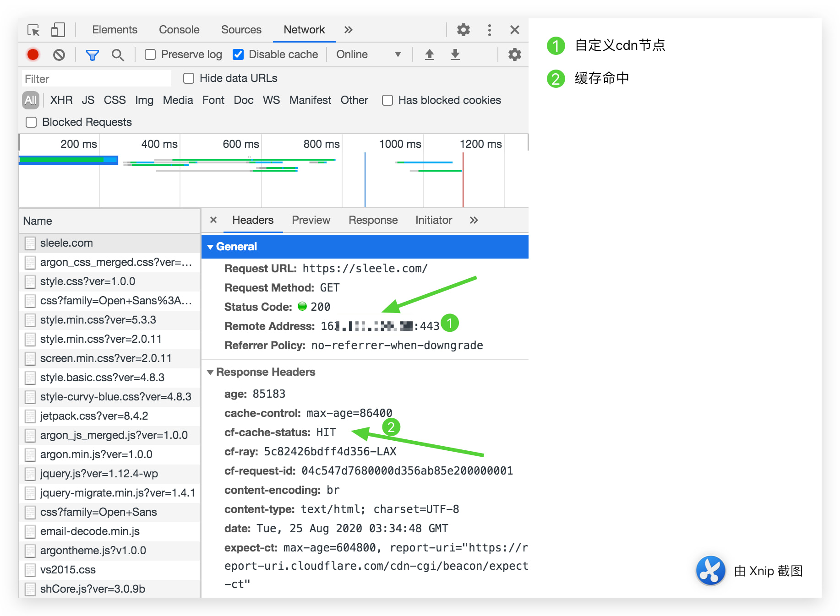Click into the Filter text field
This screenshot has height=616, width=840.
[x=96, y=79]
